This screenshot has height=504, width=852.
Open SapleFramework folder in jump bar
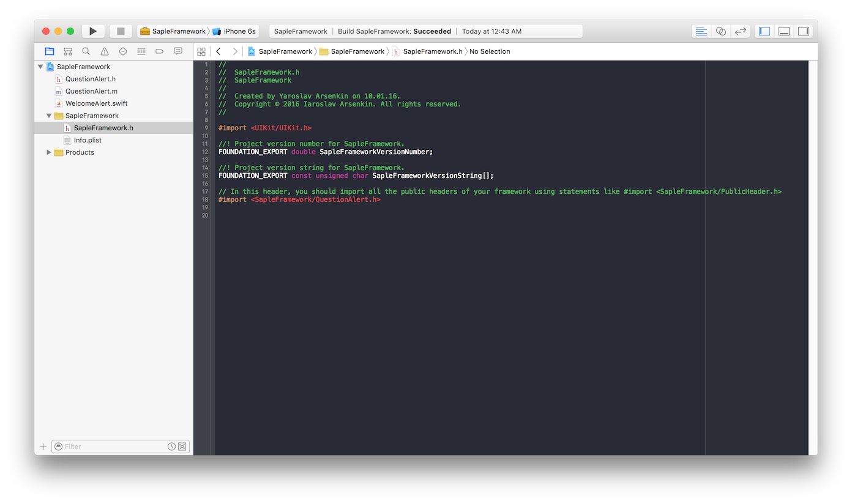click(352, 51)
